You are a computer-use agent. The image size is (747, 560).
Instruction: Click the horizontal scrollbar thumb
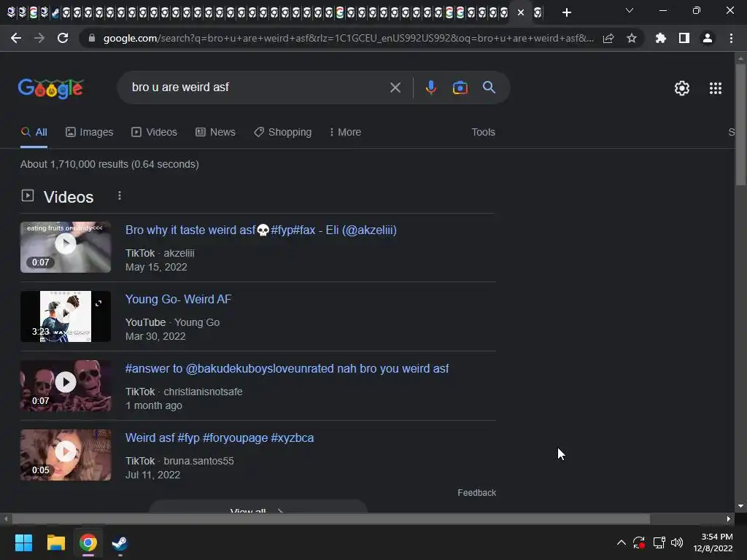331,519
